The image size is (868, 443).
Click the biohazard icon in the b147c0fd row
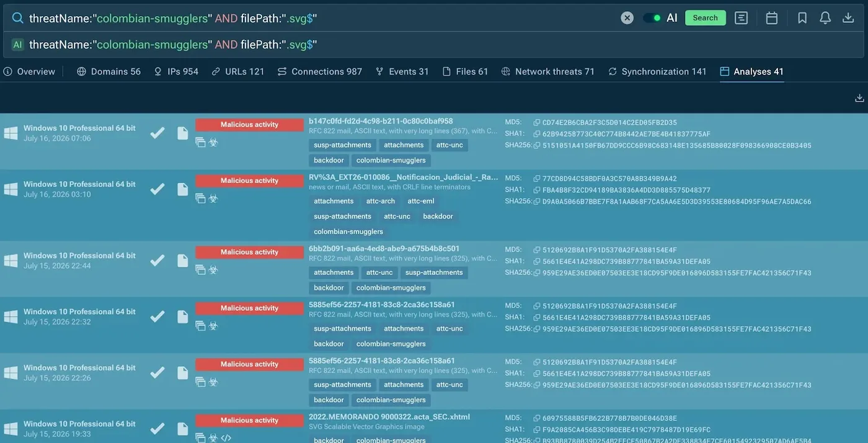(213, 142)
